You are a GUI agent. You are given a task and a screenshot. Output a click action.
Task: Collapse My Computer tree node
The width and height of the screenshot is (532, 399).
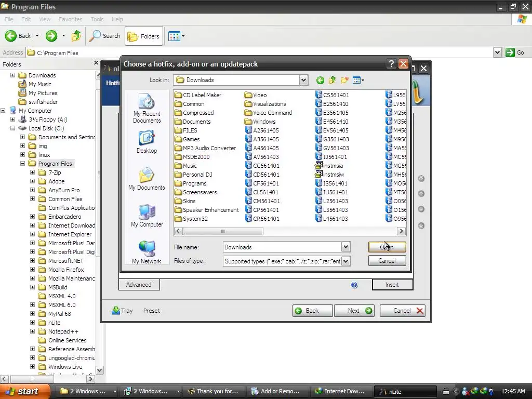[3, 111]
